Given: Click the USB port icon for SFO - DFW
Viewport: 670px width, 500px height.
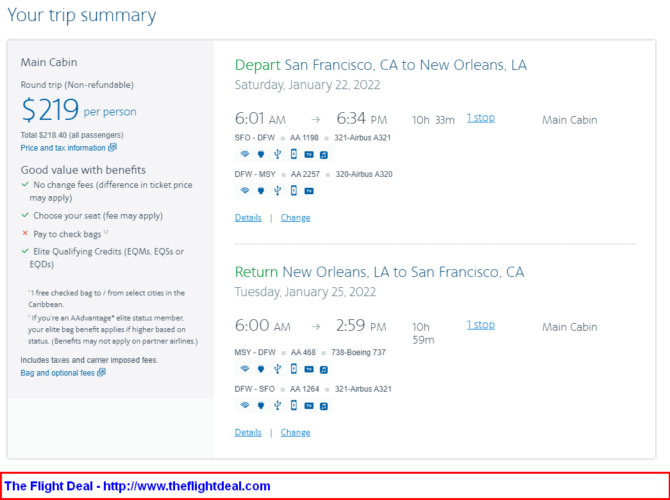Looking at the screenshot, I should [x=277, y=154].
